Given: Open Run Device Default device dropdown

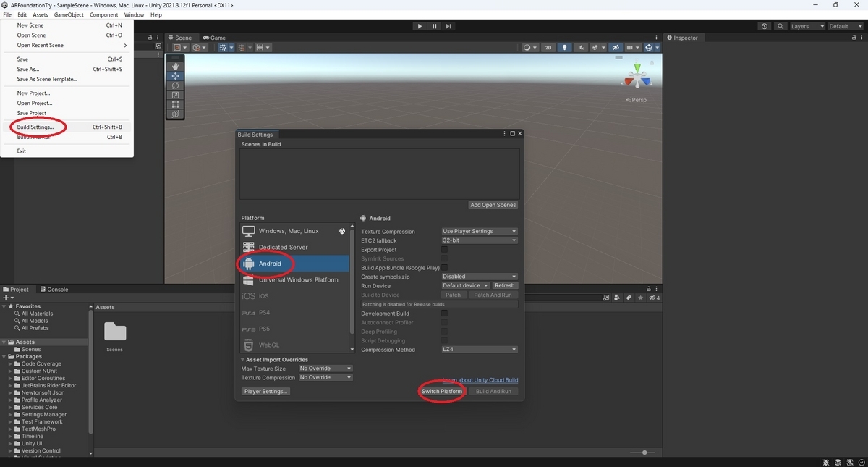Looking at the screenshot, I should tap(465, 285).
